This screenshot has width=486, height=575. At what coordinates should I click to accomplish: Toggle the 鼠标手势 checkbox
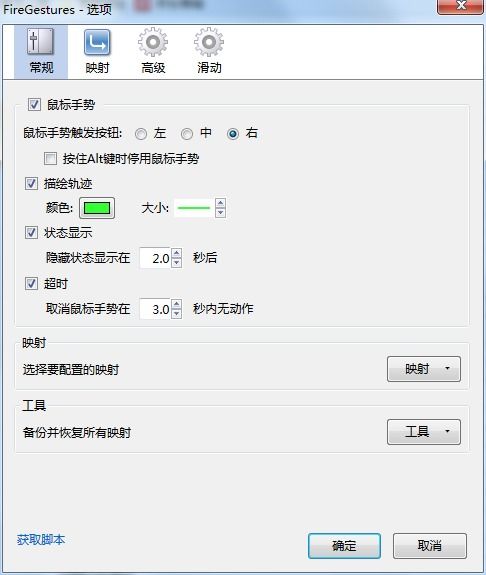(x=34, y=105)
